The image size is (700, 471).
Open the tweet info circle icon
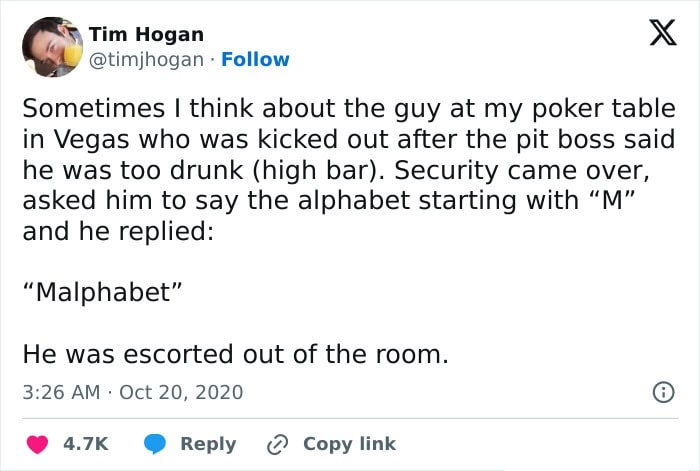[x=663, y=392]
